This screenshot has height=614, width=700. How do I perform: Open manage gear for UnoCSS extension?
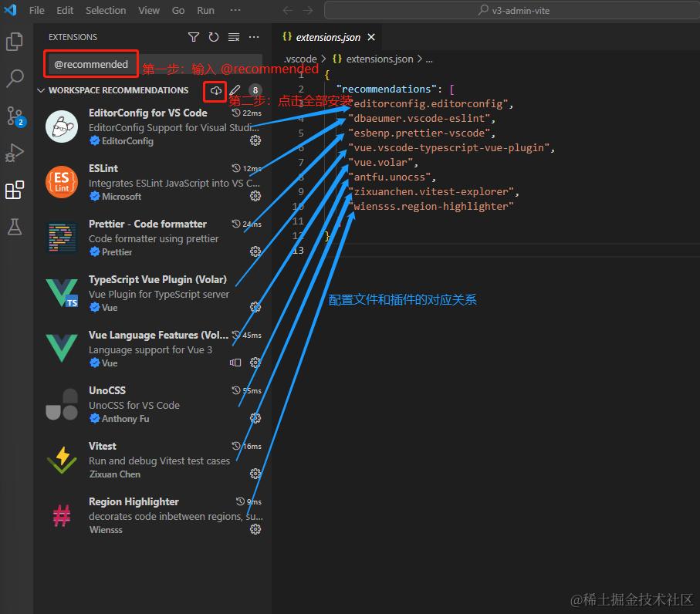[255, 418]
